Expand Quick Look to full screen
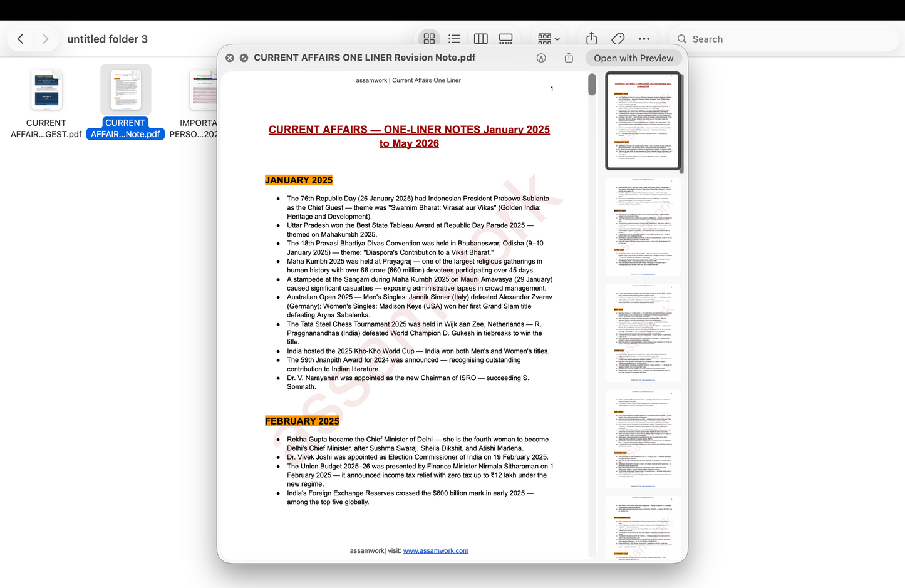The width and height of the screenshot is (905, 588). (x=244, y=58)
